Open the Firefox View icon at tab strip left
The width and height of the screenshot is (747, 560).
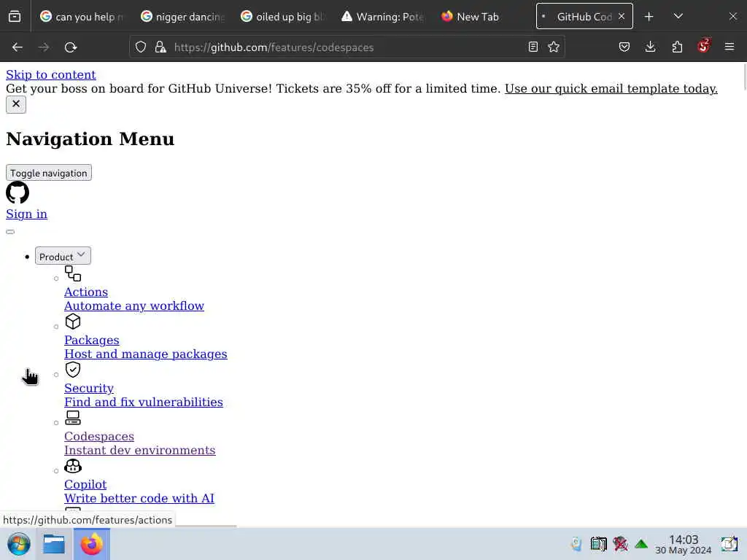[x=15, y=17]
